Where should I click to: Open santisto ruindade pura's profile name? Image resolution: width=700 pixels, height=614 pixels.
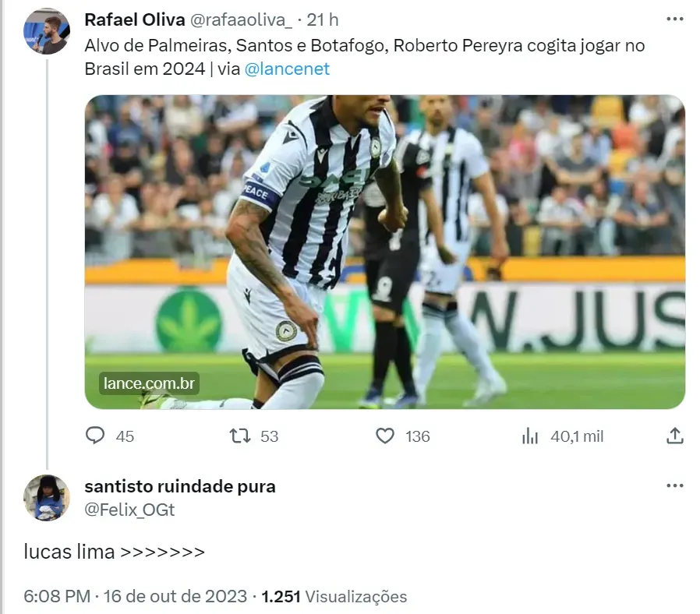pyautogui.click(x=179, y=487)
